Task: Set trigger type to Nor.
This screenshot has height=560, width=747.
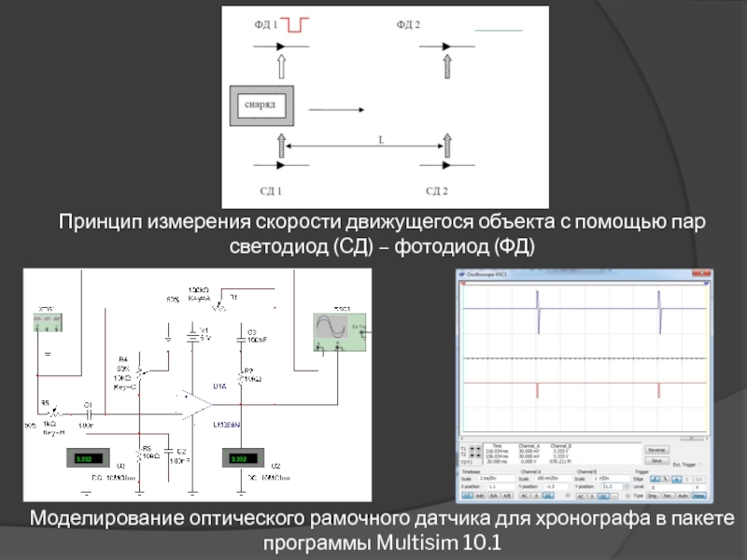Action: [669, 496]
